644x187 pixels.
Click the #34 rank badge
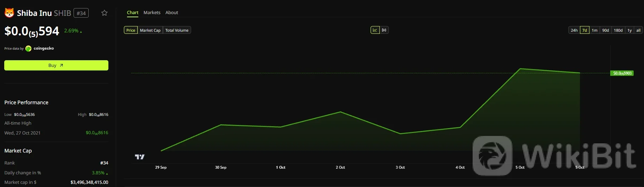(81, 13)
